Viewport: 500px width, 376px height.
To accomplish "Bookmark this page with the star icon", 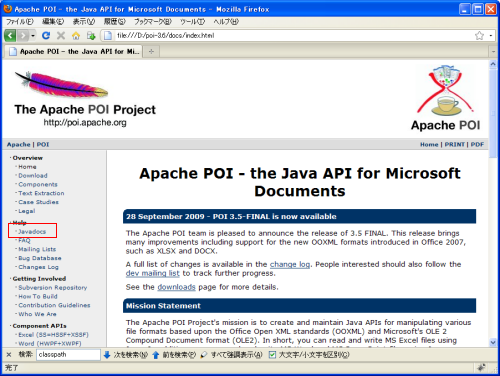I will coord(479,35).
